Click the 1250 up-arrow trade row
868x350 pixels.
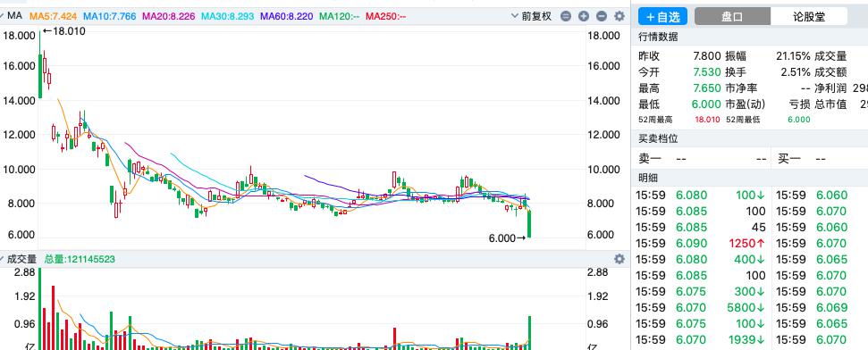701,243
